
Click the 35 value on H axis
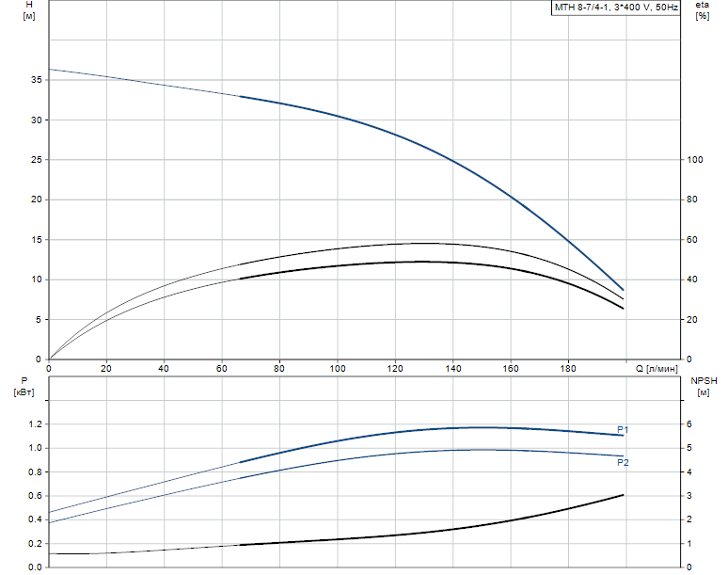[x=37, y=80]
